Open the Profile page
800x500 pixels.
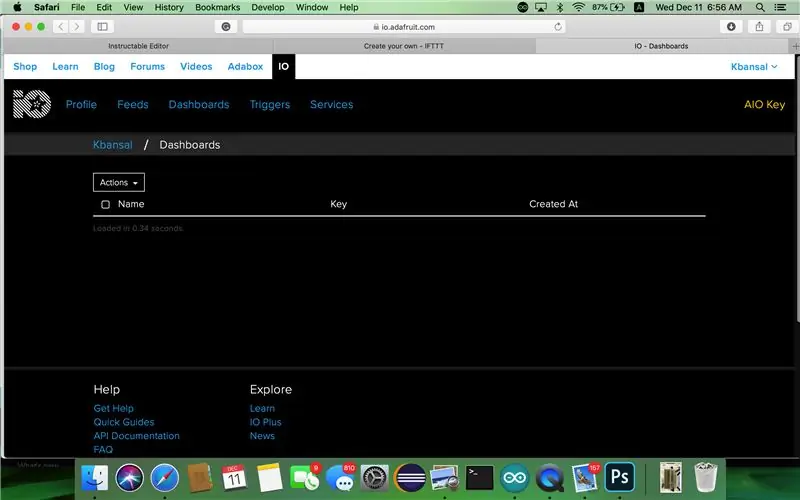click(x=81, y=105)
